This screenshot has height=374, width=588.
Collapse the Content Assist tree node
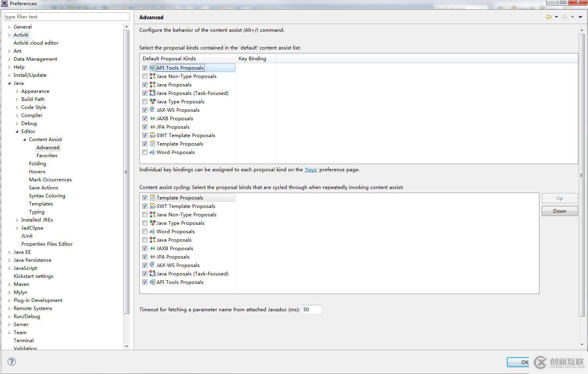(24, 140)
